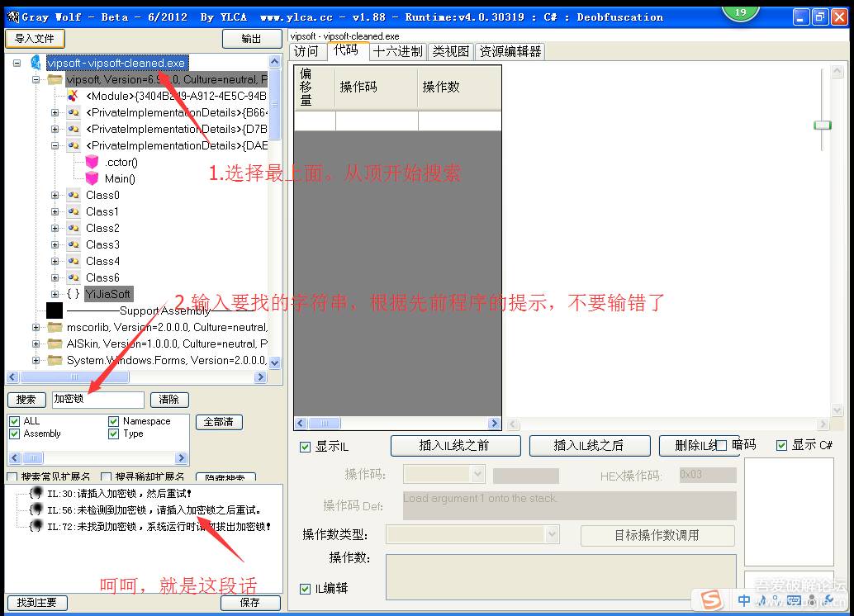Click the IL:72 search result icon
Image resolution: width=854 pixels, height=616 pixels.
pyautogui.click(x=36, y=526)
